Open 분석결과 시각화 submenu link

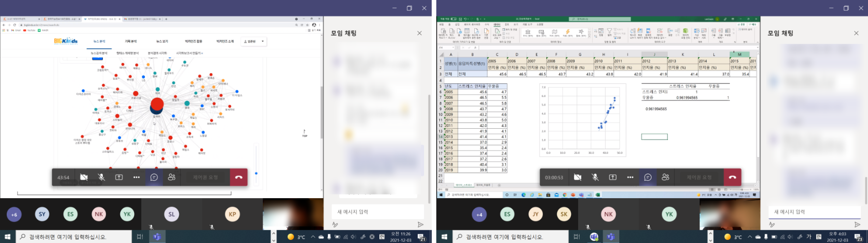pyautogui.click(x=157, y=53)
